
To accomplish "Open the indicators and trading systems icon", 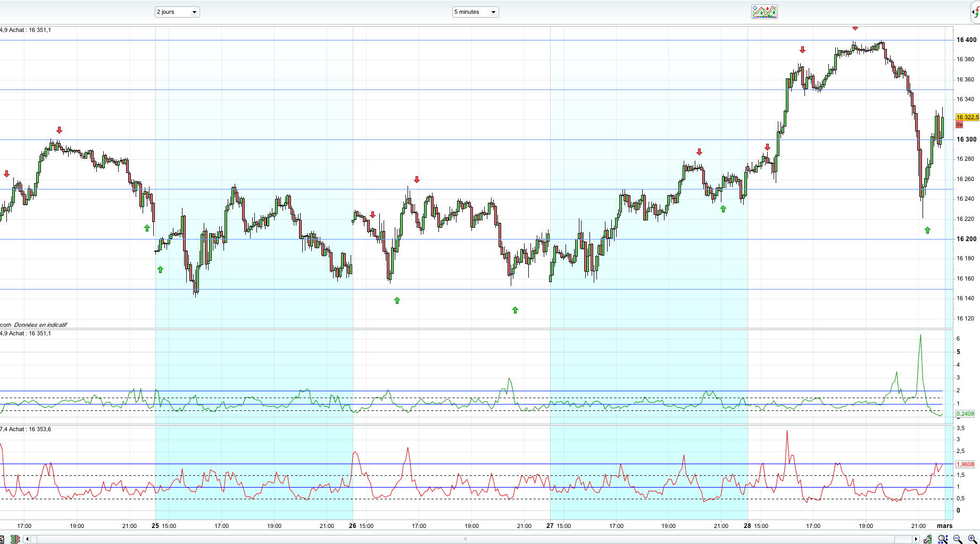I will pyautogui.click(x=765, y=12).
